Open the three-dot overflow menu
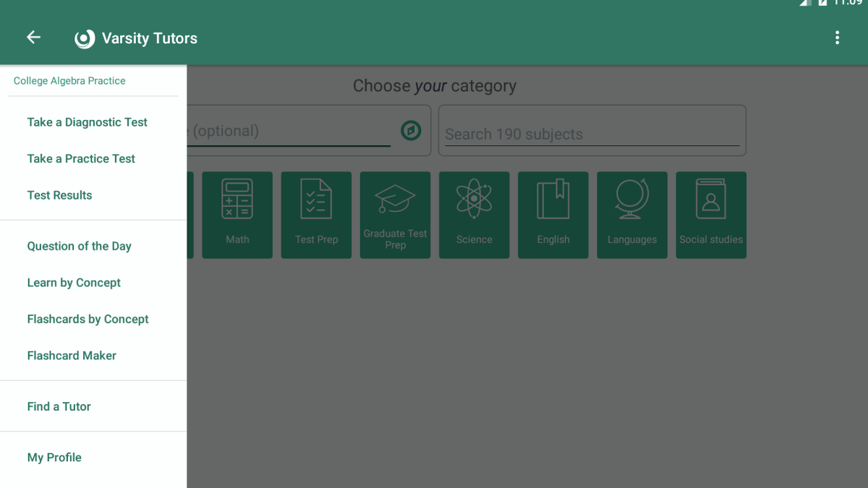 coord(837,38)
